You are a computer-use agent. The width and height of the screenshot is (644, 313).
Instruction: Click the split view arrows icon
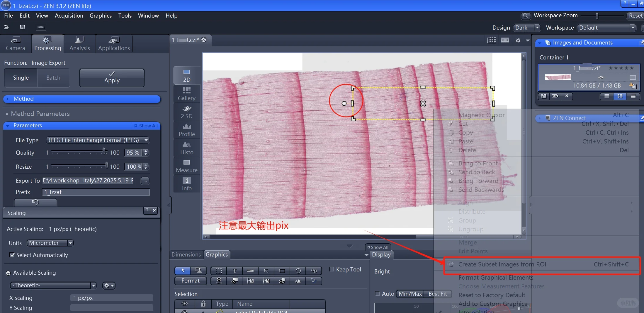505,40
